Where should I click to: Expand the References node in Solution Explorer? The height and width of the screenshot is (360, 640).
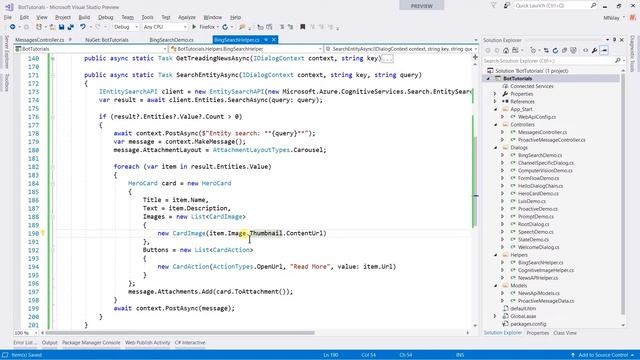pyautogui.click(x=495, y=102)
